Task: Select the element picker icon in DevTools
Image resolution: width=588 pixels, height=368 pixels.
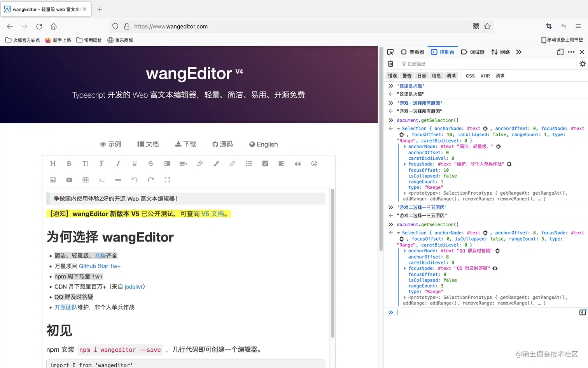Action: [390, 51]
